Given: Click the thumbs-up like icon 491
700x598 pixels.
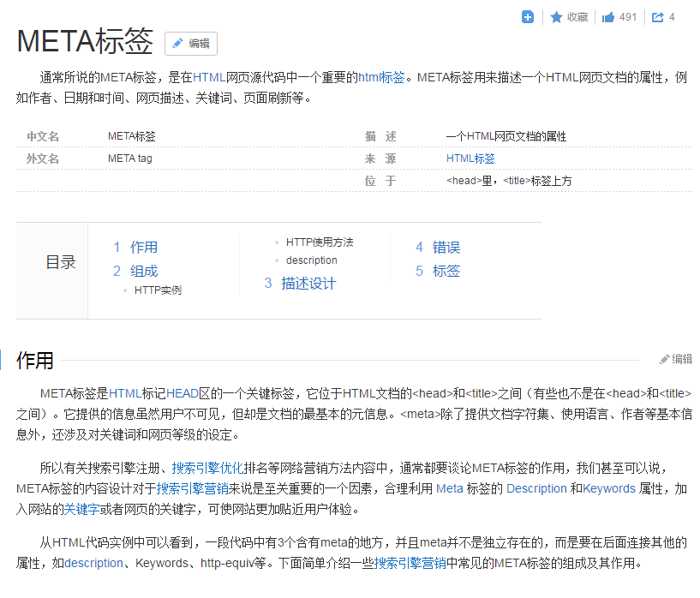Looking at the screenshot, I should tap(619, 17).
